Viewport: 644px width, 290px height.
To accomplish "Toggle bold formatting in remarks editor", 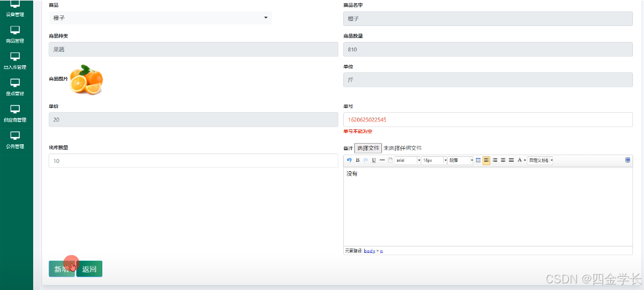I will (x=358, y=160).
